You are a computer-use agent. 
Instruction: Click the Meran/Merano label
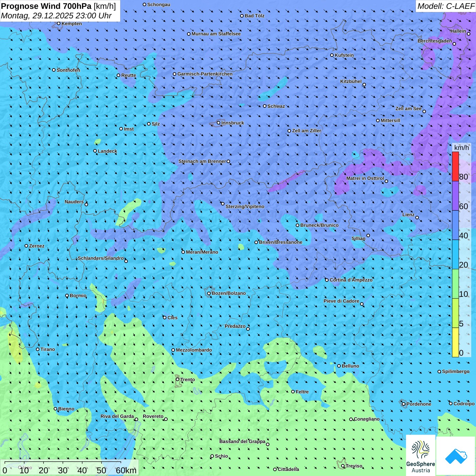tap(202, 252)
